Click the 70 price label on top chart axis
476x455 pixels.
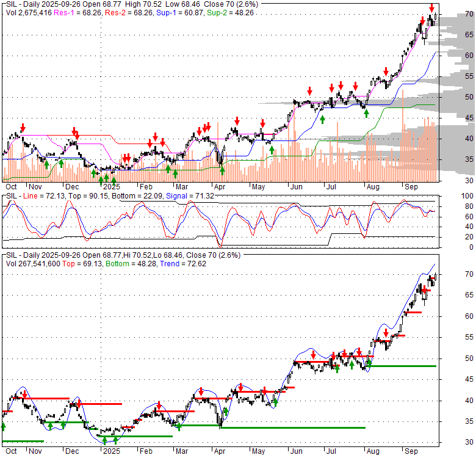(x=469, y=14)
